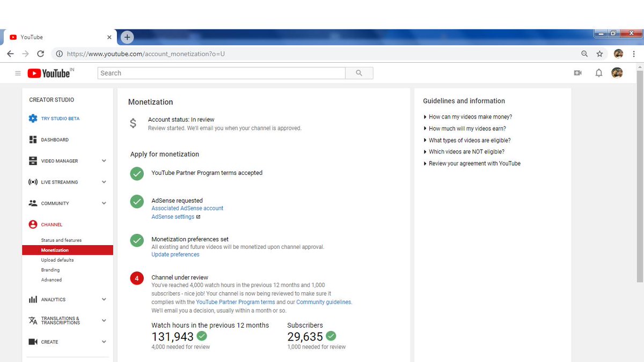
Task: Open the upload video camera icon
Action: pyautogui.click(x=578, y=73)
